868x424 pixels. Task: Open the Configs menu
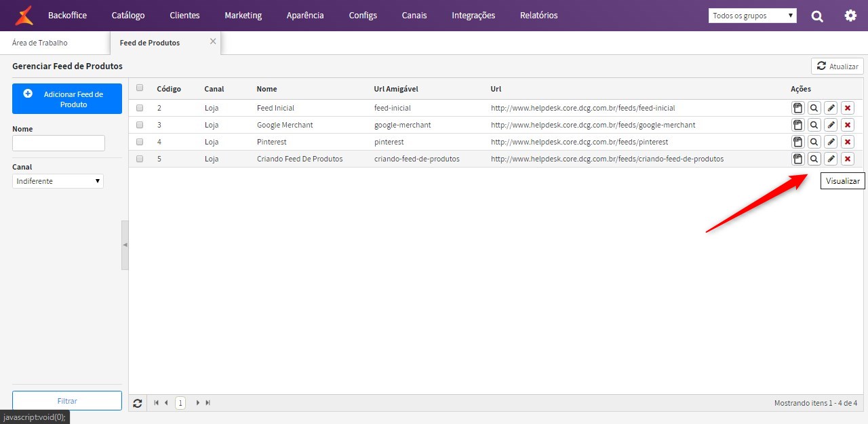pyautogui.click(x=363, y=16)
